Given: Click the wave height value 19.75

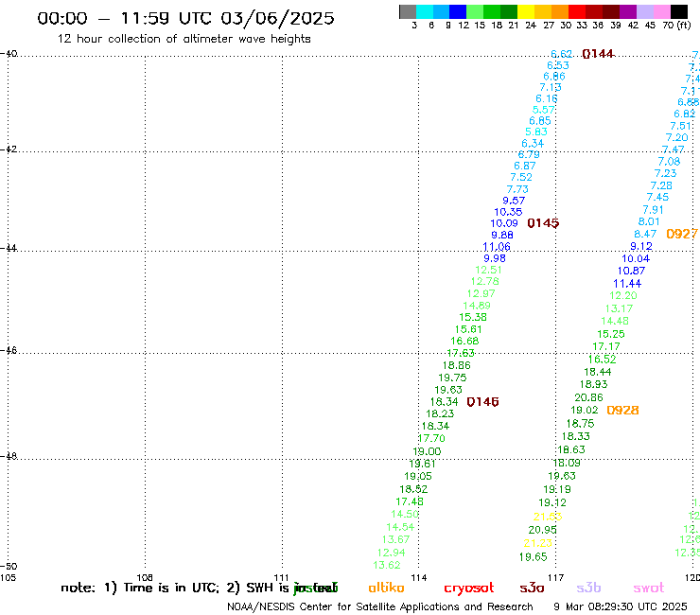Looking at the screenshot, I should coord(452,378).
